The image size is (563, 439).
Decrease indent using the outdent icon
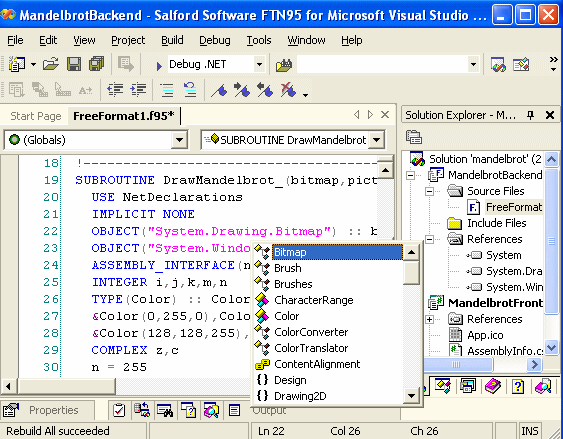click(x=115, y=89)
